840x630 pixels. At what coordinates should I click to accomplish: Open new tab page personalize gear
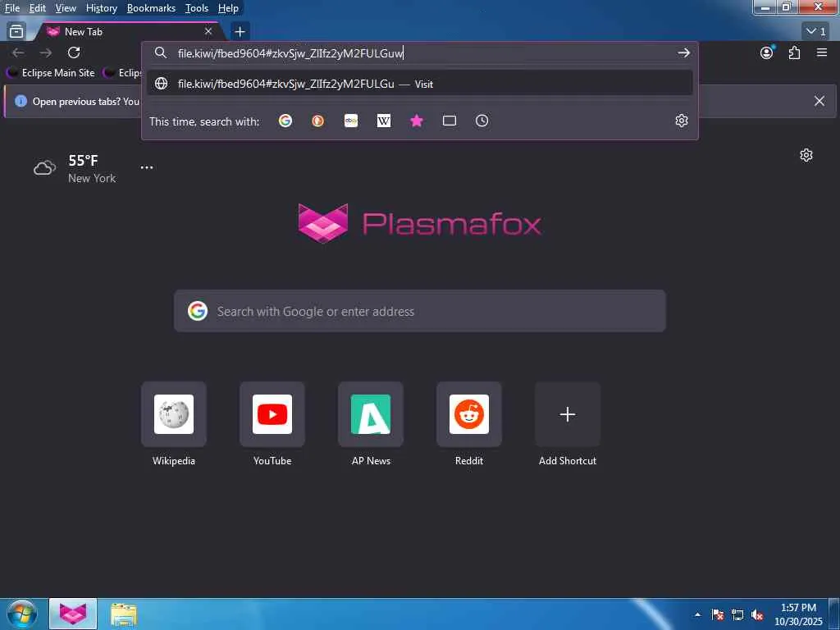coord(806,155)
